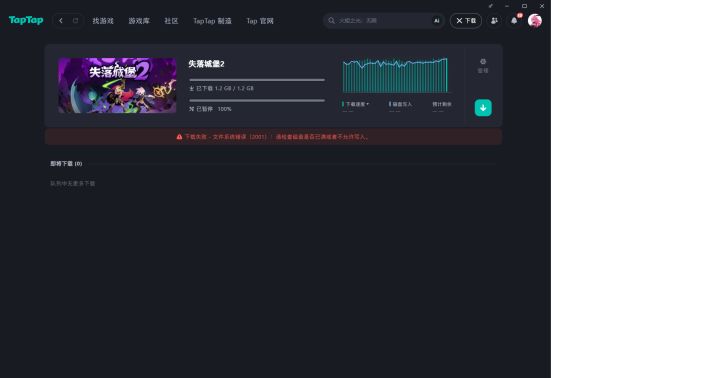The image size is (720, 378).
Task: Open the 找游戏 tab
Action: click(103, 21)
